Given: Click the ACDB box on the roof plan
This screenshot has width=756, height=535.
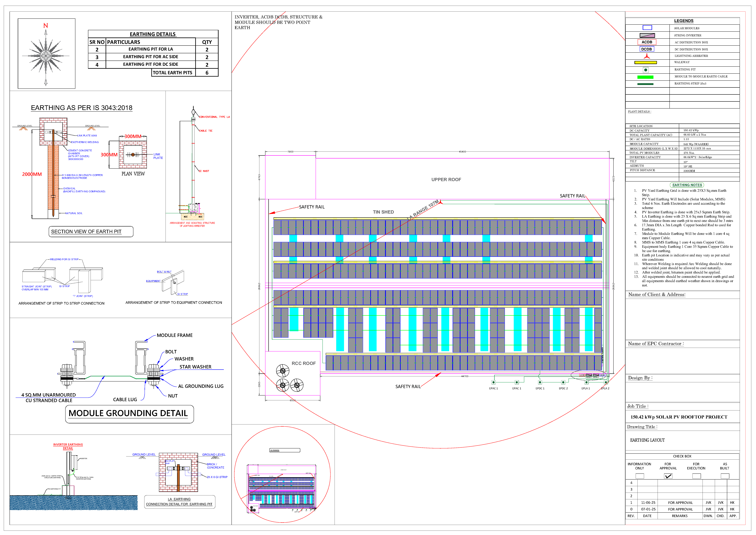Looking at the screenshot, I should [582, 375].
